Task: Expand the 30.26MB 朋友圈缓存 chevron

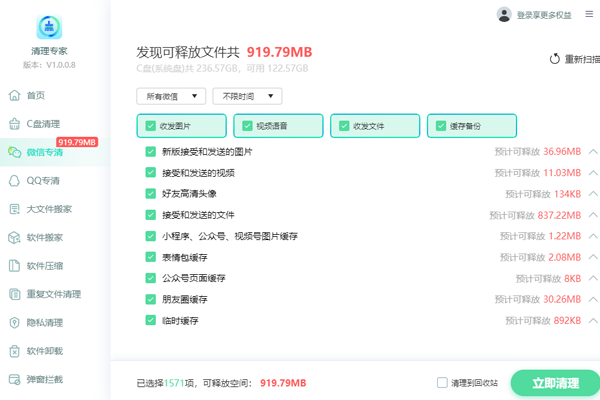Action: point(593,299)
